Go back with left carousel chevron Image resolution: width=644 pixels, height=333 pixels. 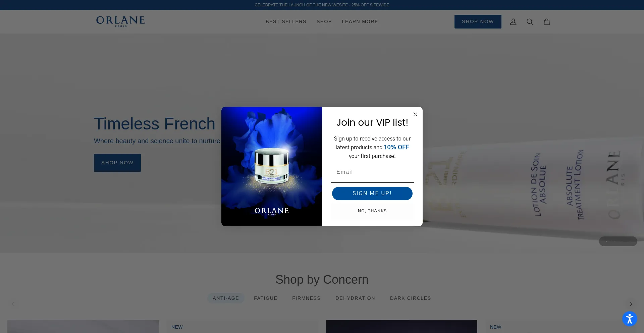13,304
